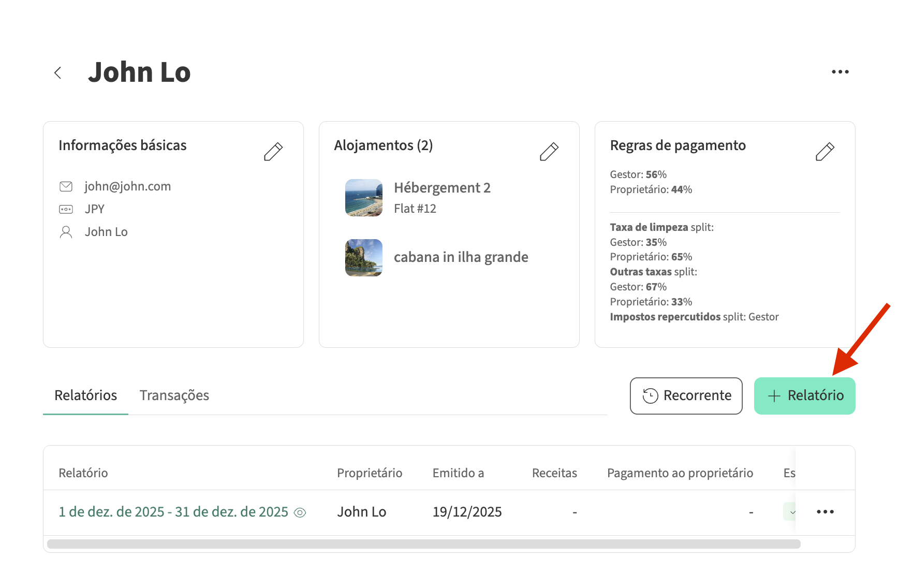Click the horizontal scrollbar under the table
This screenshot has width=913, height=588.
click(423, 544)
